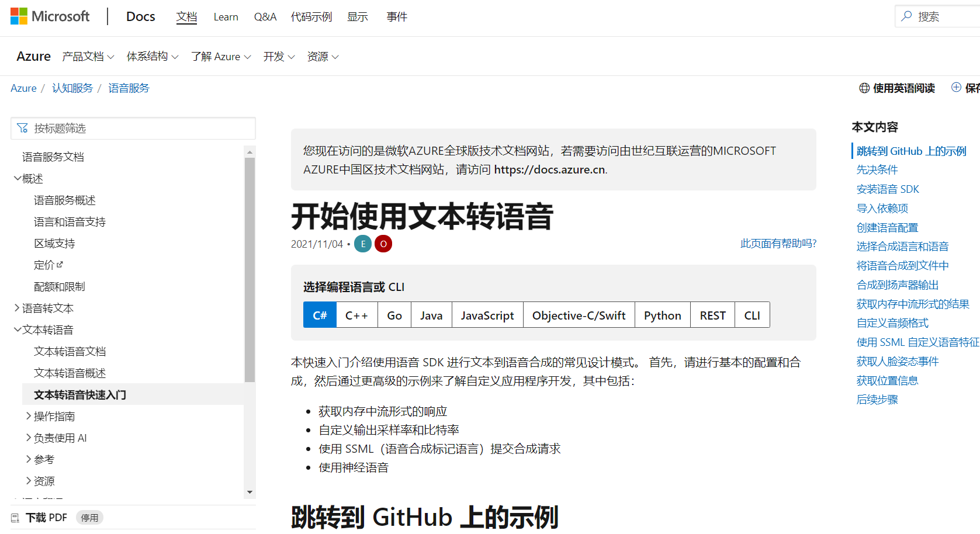Jump to 将语音合成到文件中 section

coord(902,266)
